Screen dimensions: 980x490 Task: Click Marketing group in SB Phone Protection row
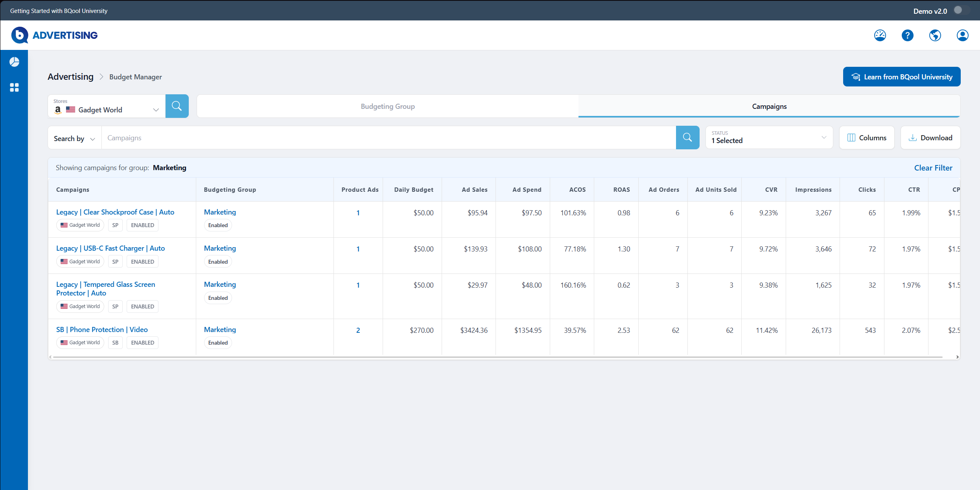(x=220, y=330)
